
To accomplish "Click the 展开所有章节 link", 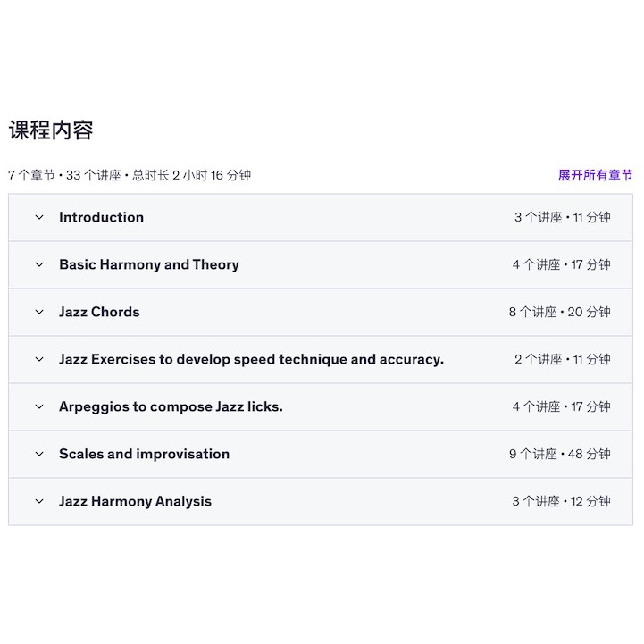I will [x=595, y=175].
